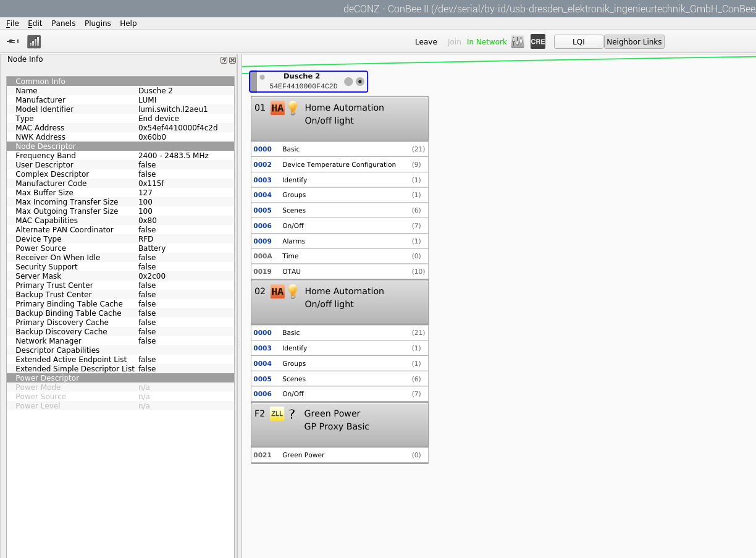Screen dimensions: 756x558
Task: Click the HA icon on endpoint 01
Action: pos(277,108)
